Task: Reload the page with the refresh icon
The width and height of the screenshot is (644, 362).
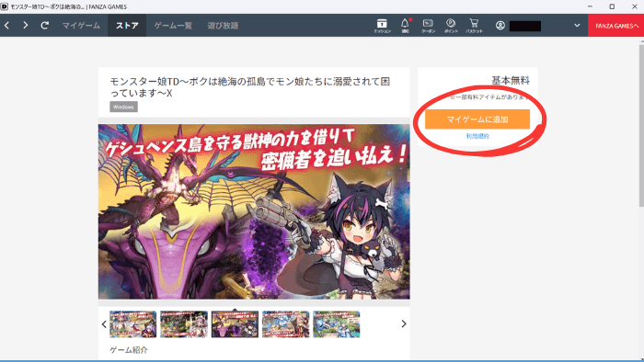Action: click(x=45, y=26)
